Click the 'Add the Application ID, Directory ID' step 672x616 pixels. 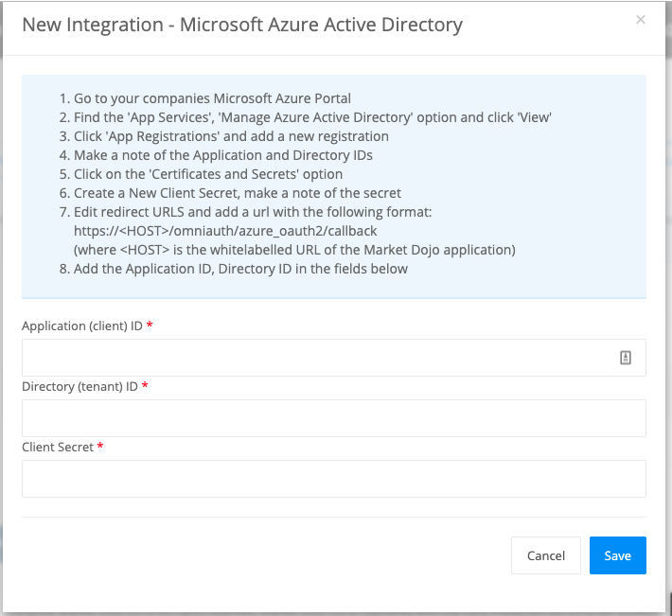pos(240,269)
